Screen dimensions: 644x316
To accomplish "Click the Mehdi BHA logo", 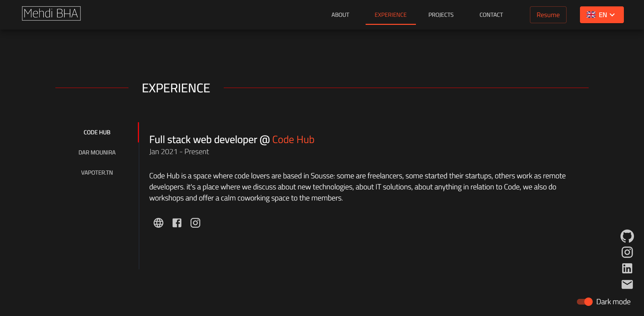I will (51, 13).
